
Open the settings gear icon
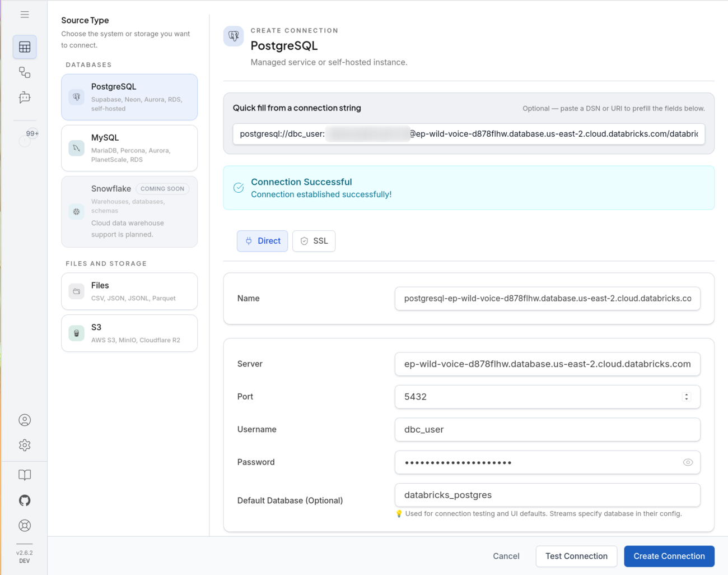pos(25,445)
